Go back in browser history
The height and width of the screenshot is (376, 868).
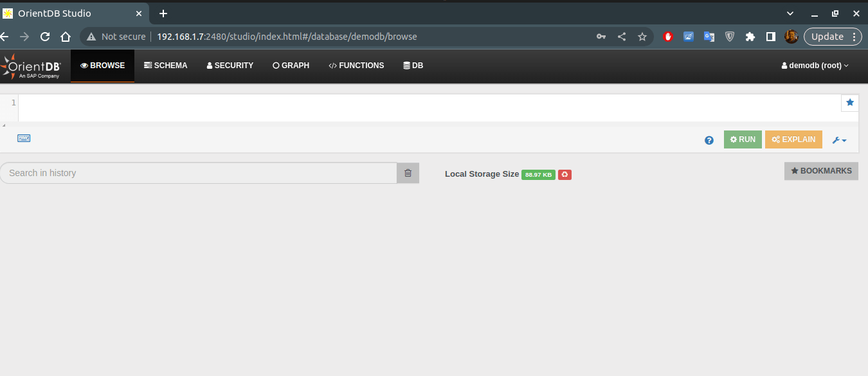coord(5,37)
